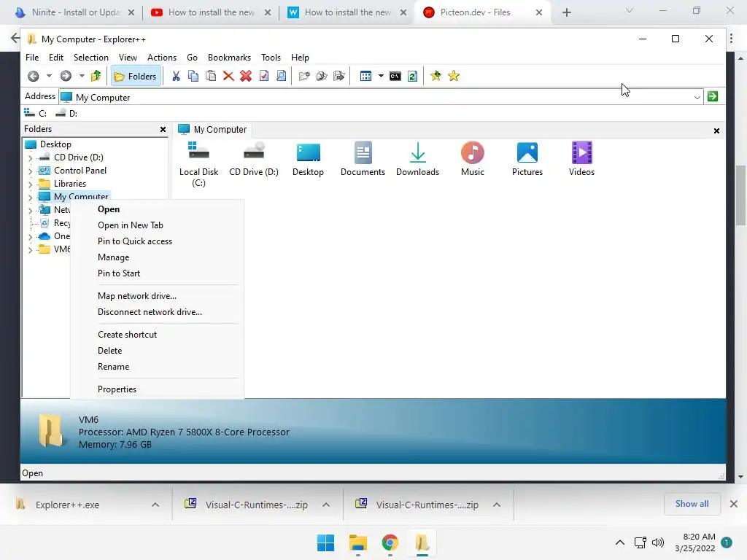
Task: Select the Downloads folder icon
Action: [x=418, y=160]
